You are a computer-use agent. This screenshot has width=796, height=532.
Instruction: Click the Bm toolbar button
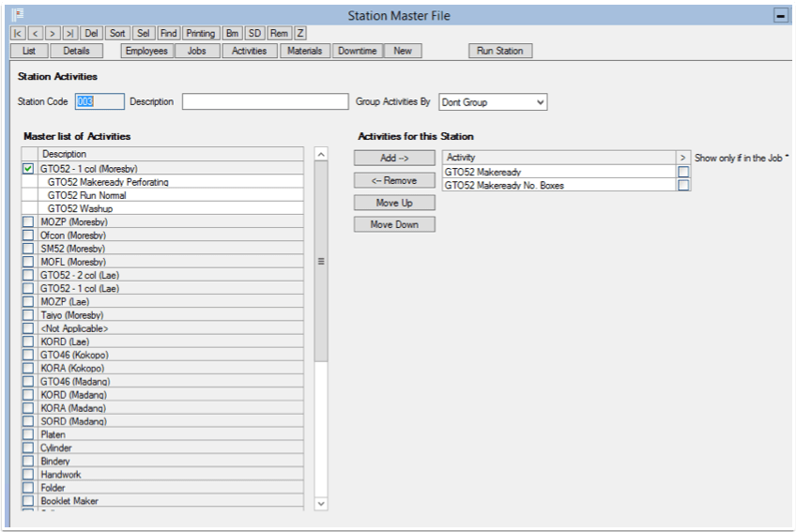click(x=232, y=34)
